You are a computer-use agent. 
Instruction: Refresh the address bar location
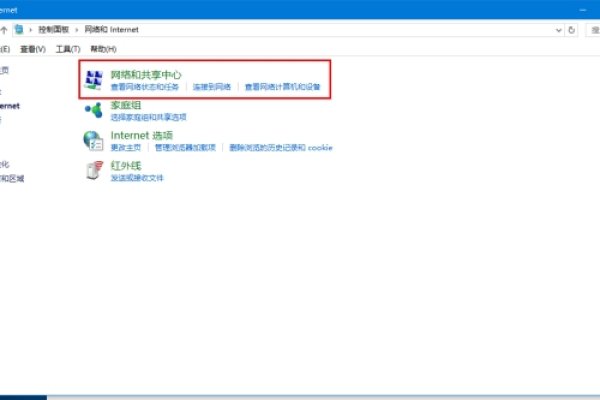pyautogui.click(x=571, y=30)
